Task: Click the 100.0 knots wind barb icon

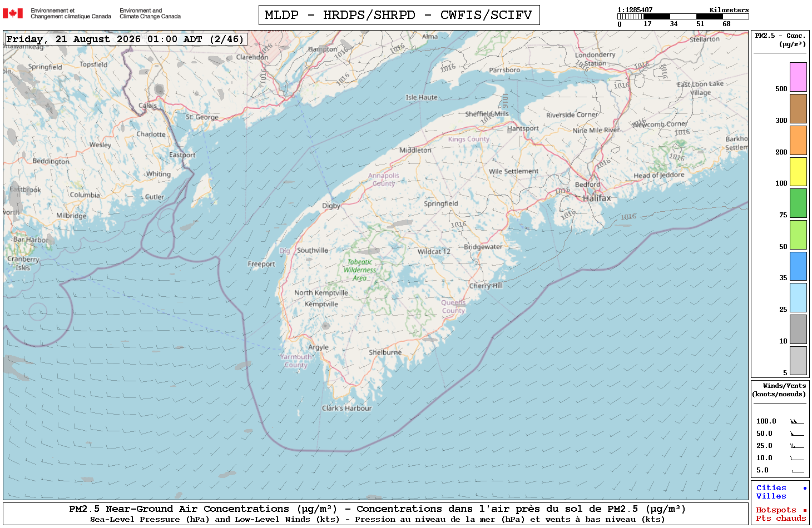Action: (x=797, y=421)
